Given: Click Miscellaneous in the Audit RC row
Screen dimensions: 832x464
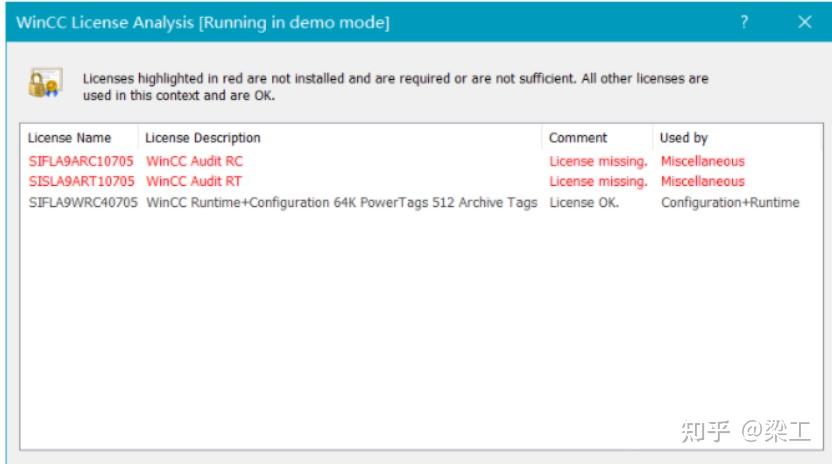Looking at the screenshot, I should (x=702, y=161).
